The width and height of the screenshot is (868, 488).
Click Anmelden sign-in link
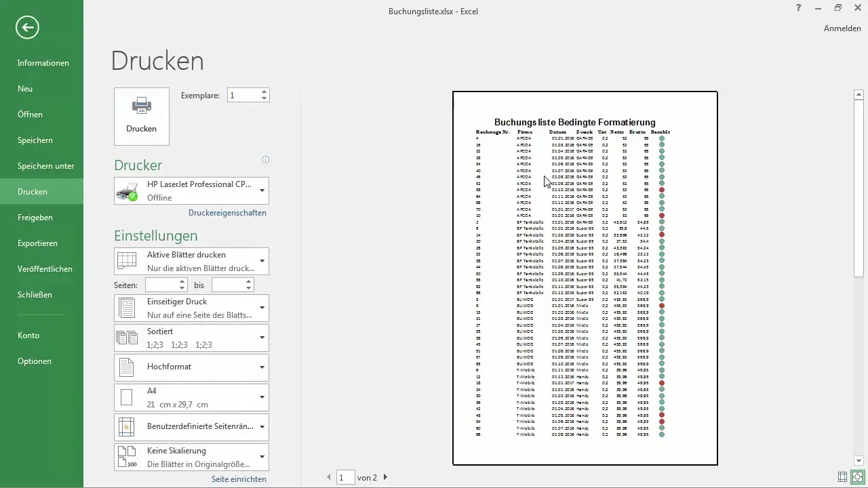coord(842,28)
